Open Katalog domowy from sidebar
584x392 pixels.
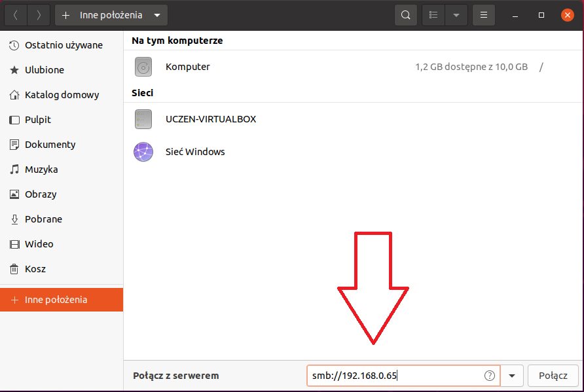click(x=62, y=95)
